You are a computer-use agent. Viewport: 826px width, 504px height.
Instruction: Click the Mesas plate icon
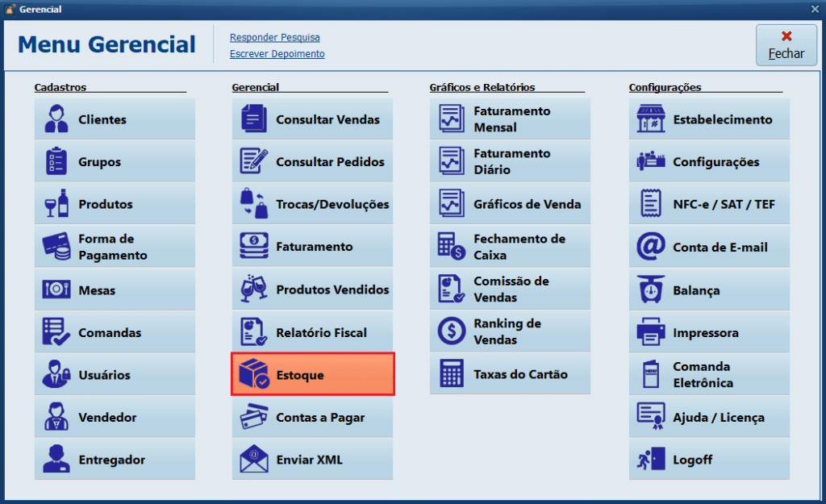(56, 289)
